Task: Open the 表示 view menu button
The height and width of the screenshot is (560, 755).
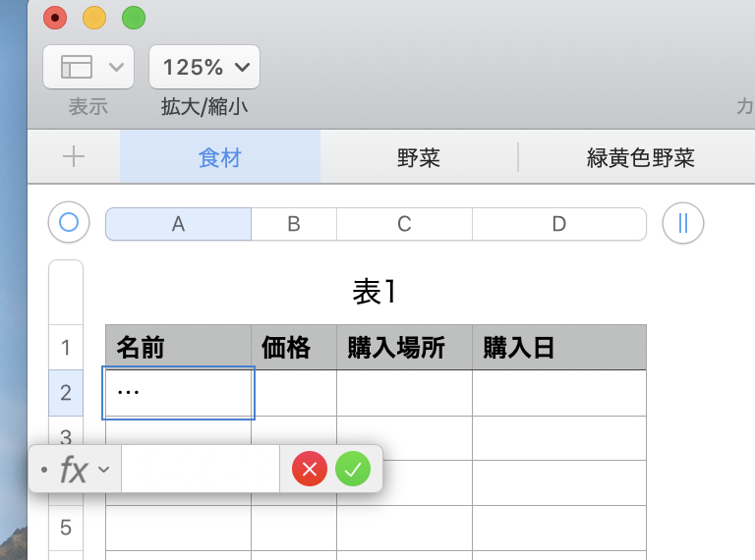Action: click(88, 67)
